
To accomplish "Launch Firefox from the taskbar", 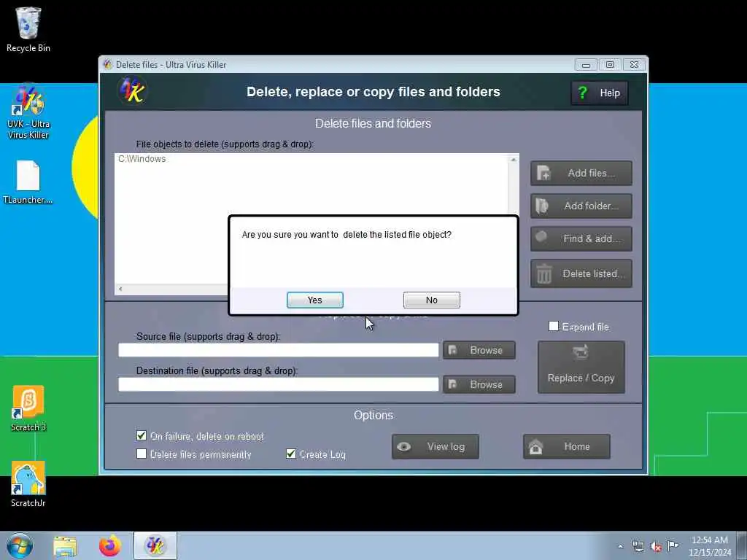I will click(x=109, y=546).
